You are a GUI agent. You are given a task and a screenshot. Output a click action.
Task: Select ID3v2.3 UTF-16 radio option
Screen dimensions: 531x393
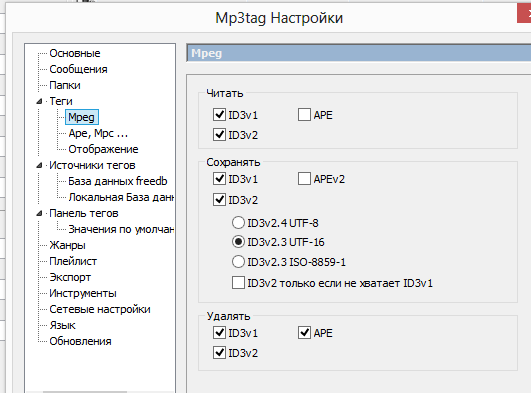pos(238,242)
